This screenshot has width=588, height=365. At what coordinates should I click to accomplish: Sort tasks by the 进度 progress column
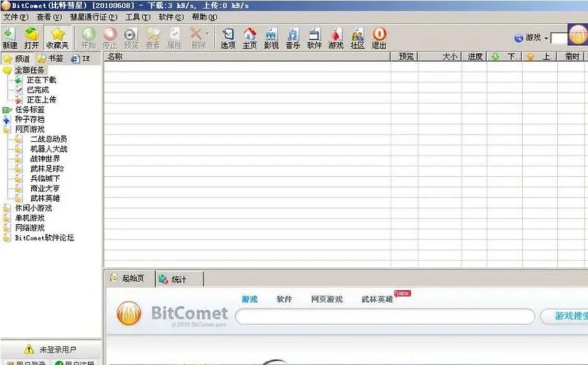pos(475,56)
